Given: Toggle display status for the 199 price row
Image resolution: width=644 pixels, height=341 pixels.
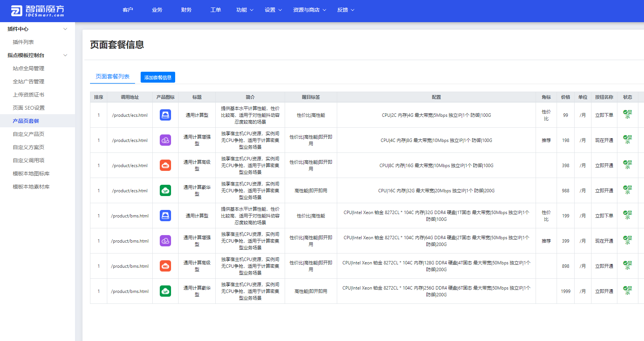Looking at the screenshot, I should (627, 215).
